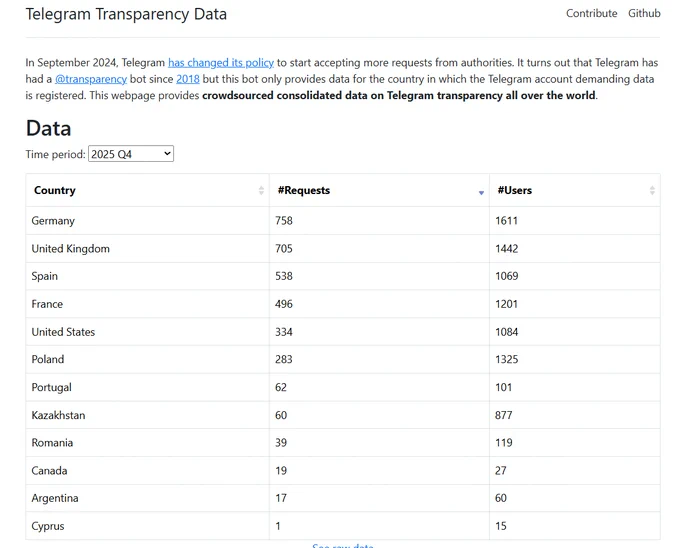Click the 1201 users value

pos(507,304)
